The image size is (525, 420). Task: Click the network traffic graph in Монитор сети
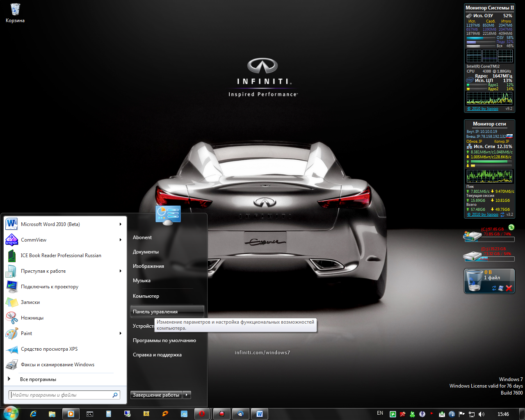(489, 176)
